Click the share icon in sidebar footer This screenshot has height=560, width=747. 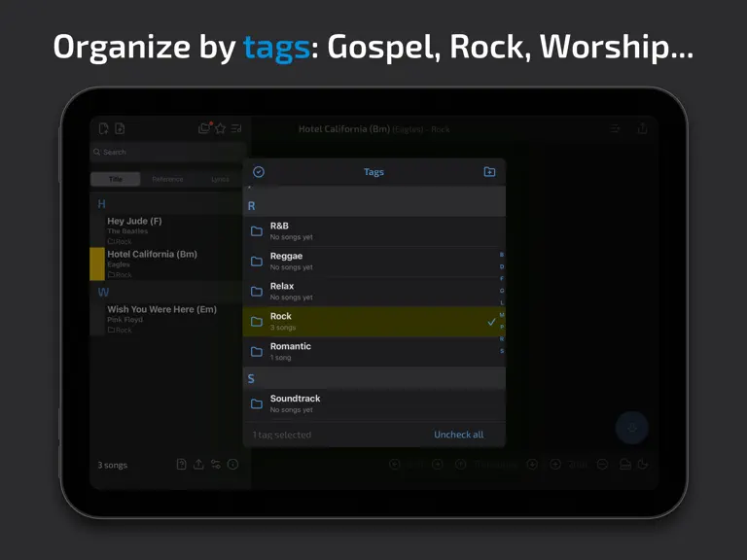198,465
